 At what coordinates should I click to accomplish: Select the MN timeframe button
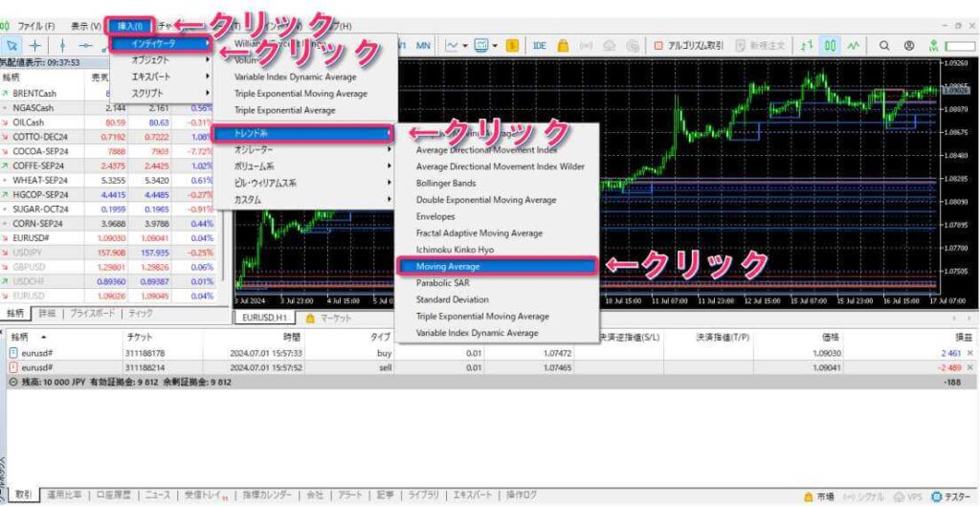click(x=422, y=45)
